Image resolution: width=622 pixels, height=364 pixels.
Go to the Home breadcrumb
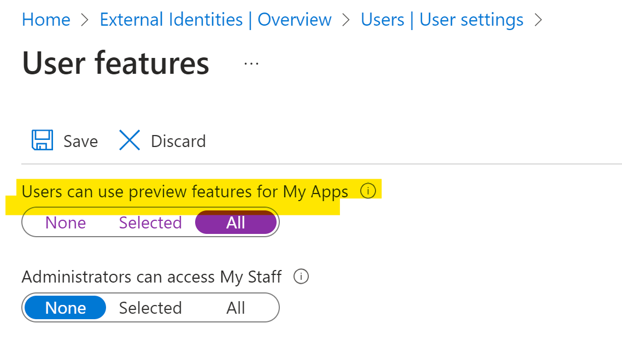coord(46,20)
